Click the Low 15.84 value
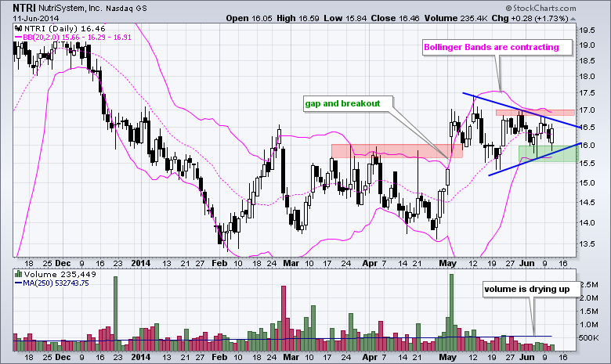 coord(345,18)
